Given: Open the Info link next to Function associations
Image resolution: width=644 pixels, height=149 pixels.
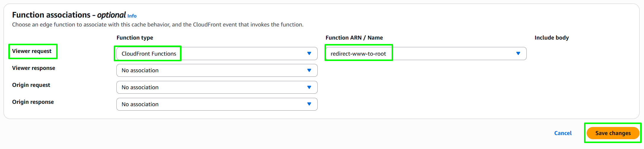Looking at the screenshot, I should pos(132,16).
